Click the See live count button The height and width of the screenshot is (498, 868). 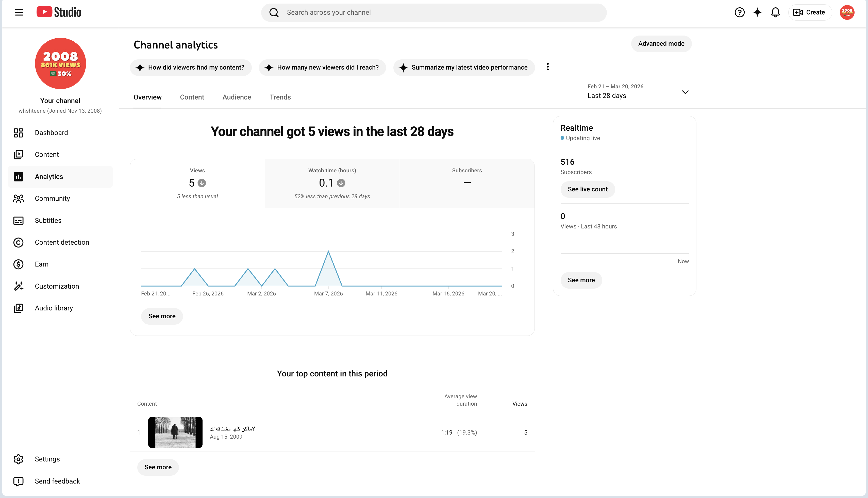pos(588,190)
